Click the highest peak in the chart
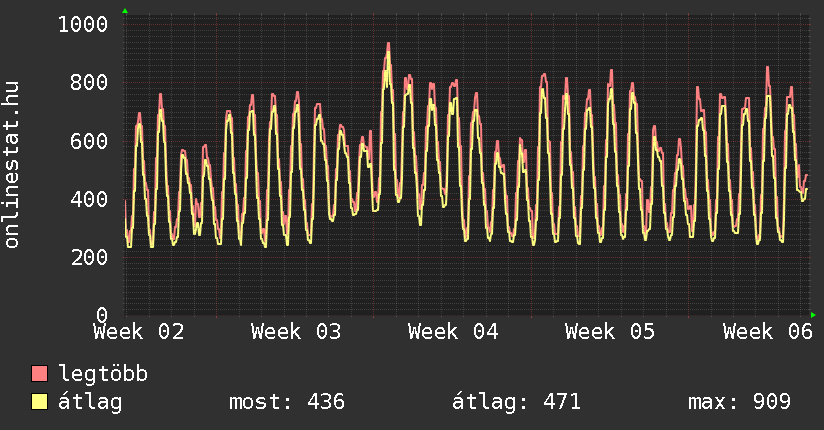 click(x=388, y=44)
